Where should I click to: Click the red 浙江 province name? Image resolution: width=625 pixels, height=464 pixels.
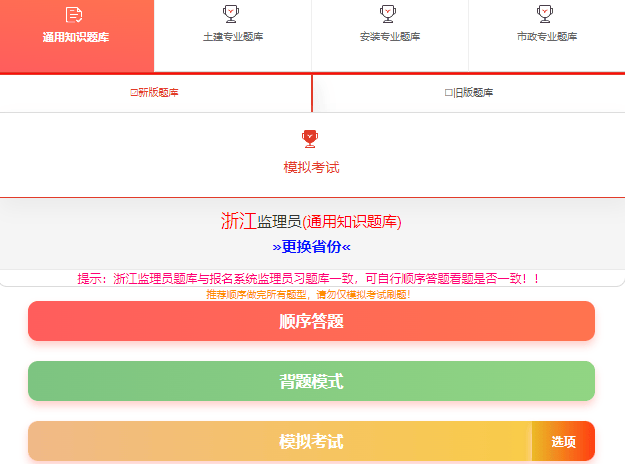[x=238, y=221]
